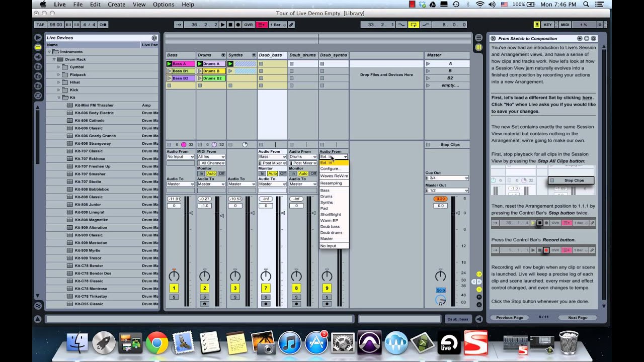Click the transport Stop button
The image size is (644, 362).
230,25
